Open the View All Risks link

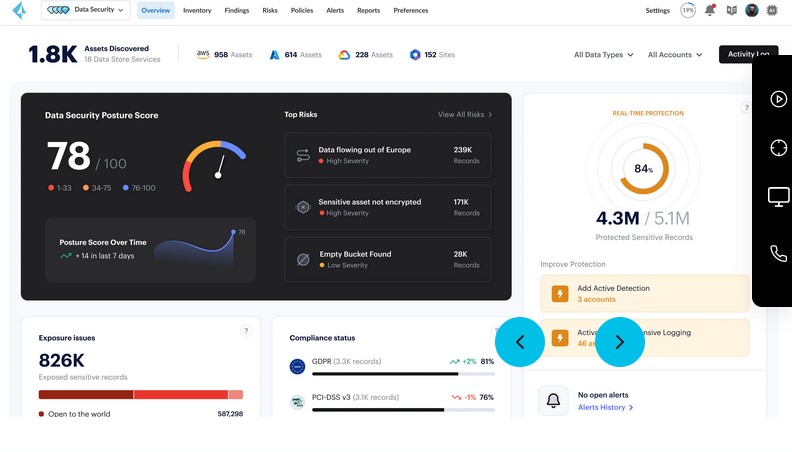coord(465,115)
